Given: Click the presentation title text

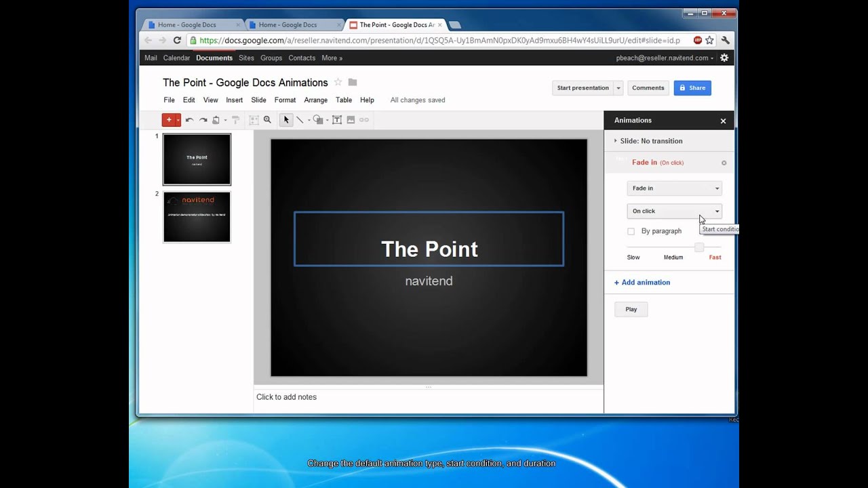Looking at the screenshot, I should [245, 83].
